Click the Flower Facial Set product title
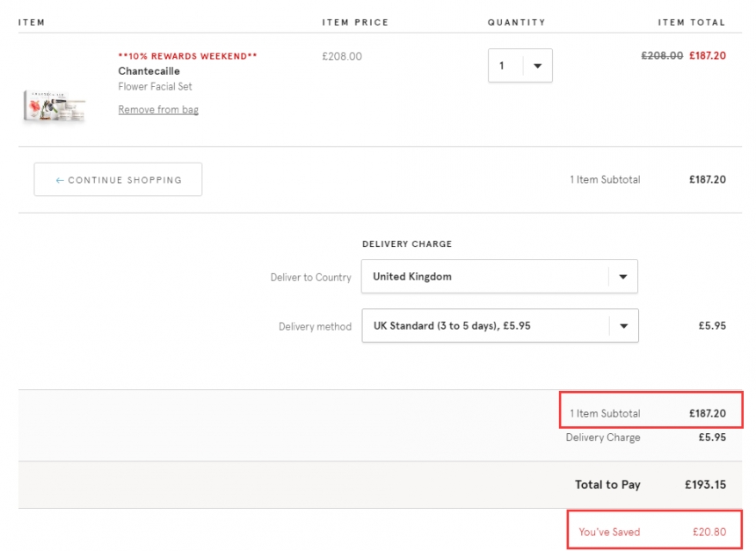Screen dimensions: 756x551 [155, 86]
